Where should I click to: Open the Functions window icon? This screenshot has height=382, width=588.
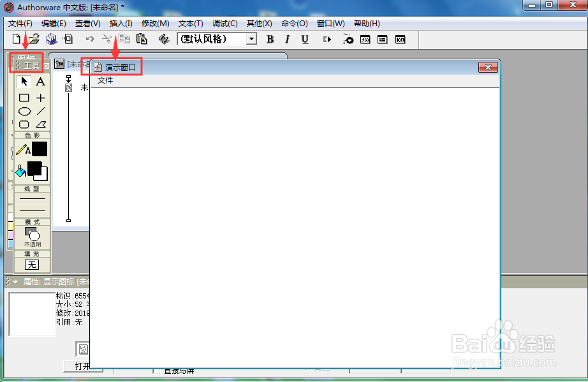365,40
